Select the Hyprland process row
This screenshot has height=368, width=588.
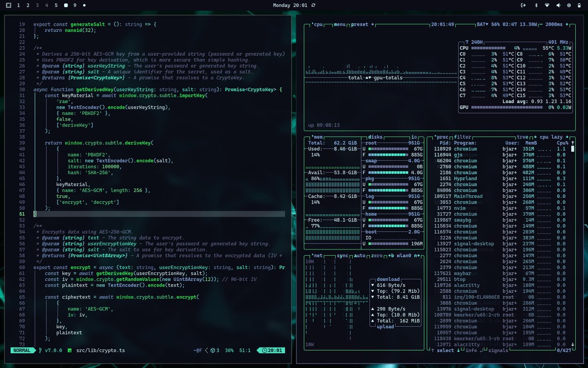(x=500, y=179)
